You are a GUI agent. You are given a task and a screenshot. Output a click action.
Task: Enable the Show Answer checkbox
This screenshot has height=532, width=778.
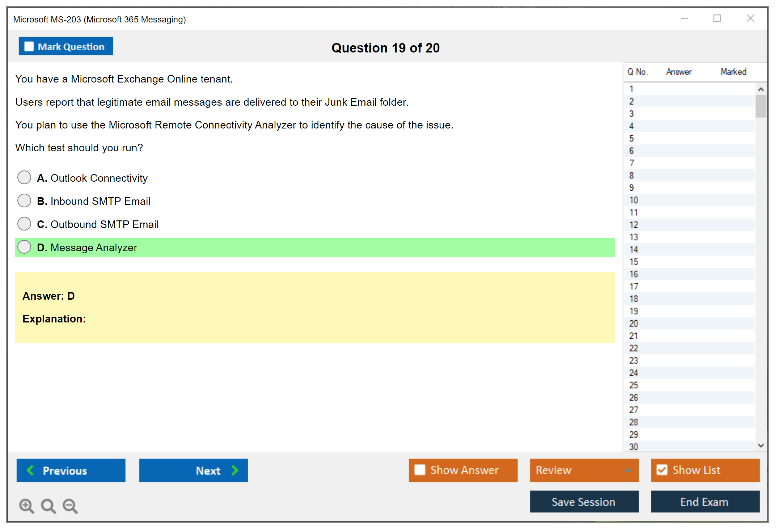point(420,470)
